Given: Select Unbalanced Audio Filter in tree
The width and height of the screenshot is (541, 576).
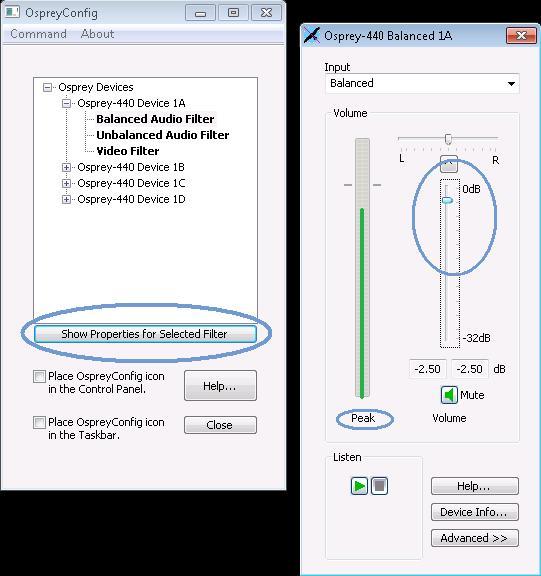Looking at the screenshot, I should (x=162, y=135).
